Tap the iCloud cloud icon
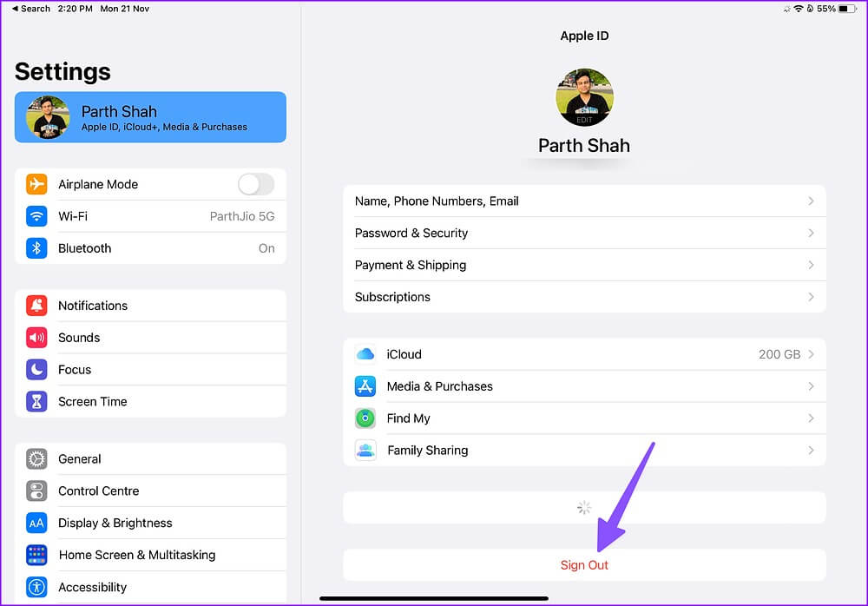The image size is (868, 606). (365, 354)
